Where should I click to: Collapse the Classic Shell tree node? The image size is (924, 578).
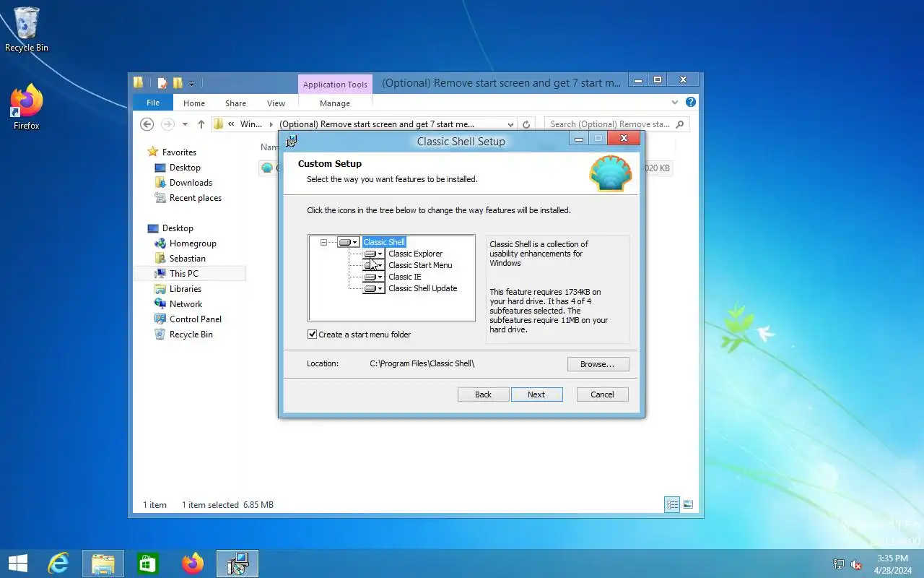[323, 242]
